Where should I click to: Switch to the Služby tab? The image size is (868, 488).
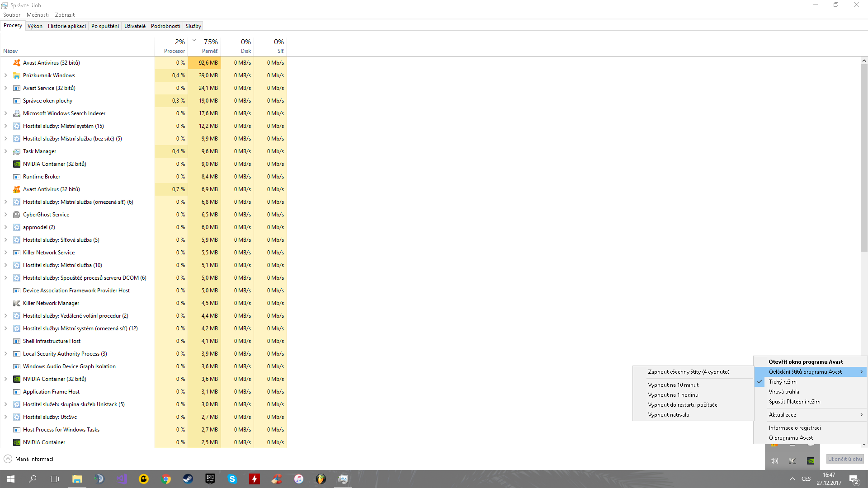193,26
